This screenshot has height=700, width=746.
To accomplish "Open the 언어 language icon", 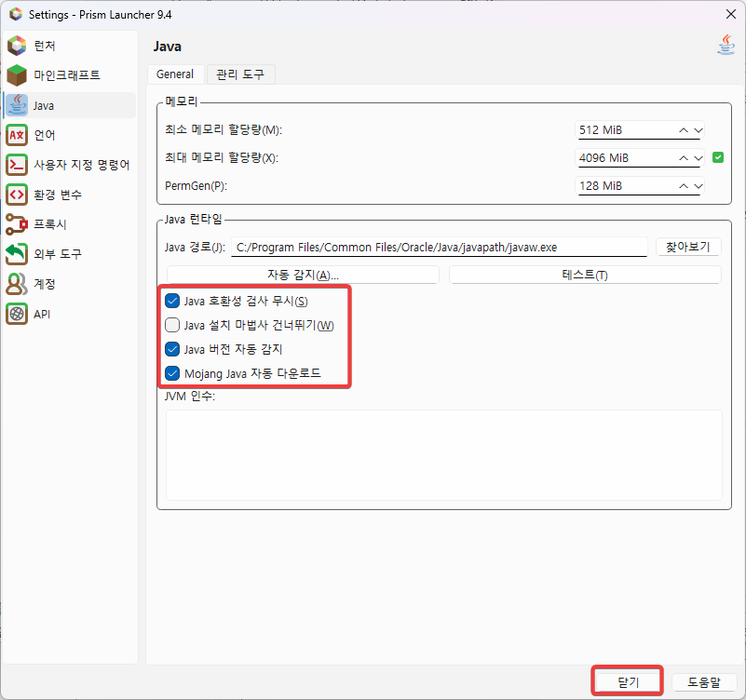I will (17, 135).
